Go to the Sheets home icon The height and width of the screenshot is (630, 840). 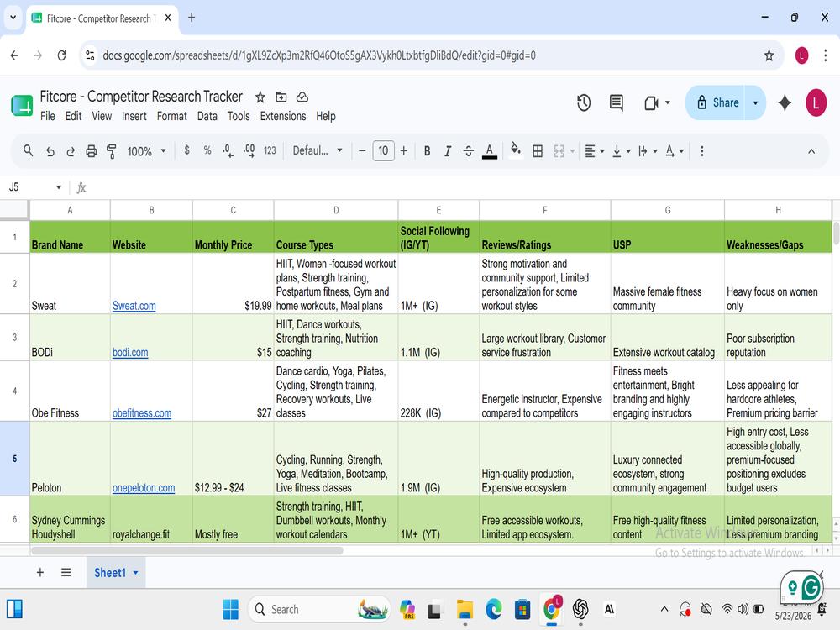pos(22,106)
